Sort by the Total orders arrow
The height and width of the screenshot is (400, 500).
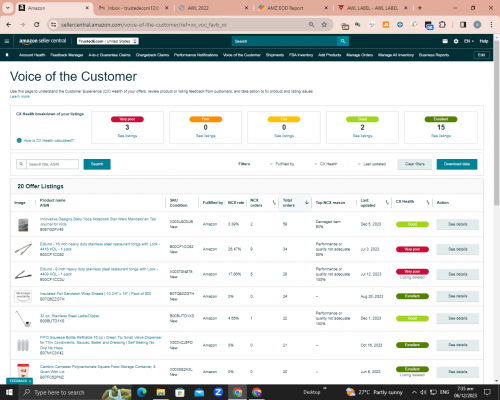pyautogui.click(x=307, y=202)
